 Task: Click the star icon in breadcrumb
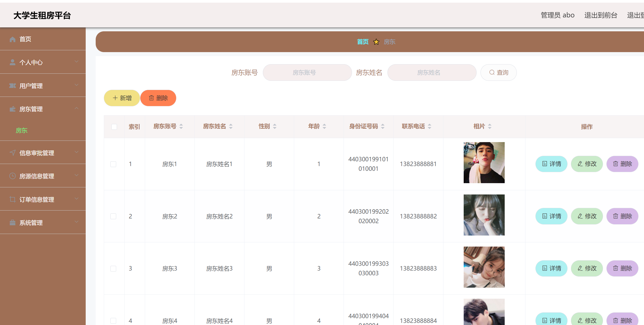point(376,42)
